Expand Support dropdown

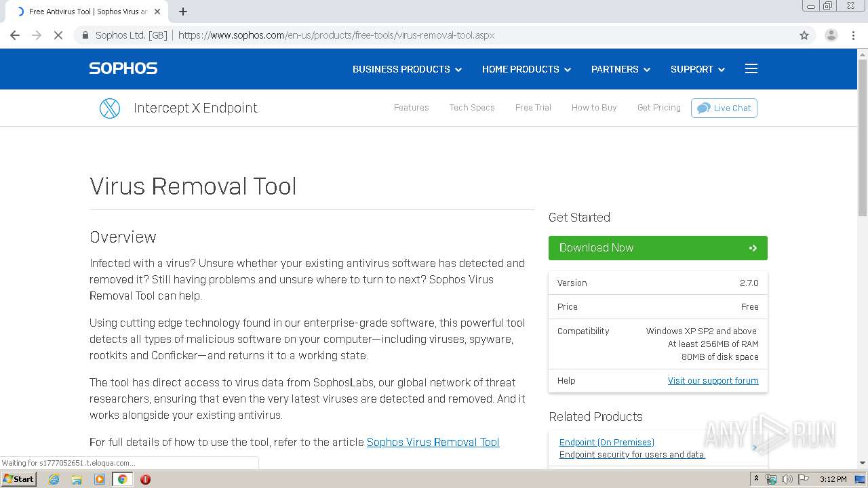698,69
